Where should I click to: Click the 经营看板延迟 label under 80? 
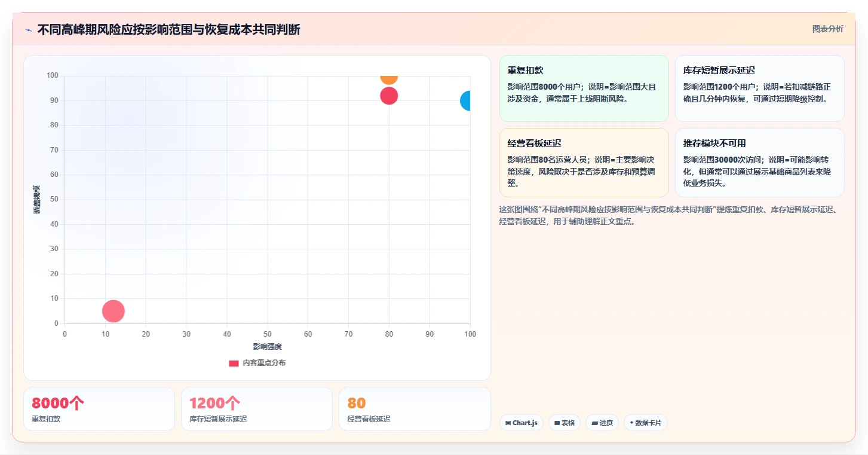[369, 419]
